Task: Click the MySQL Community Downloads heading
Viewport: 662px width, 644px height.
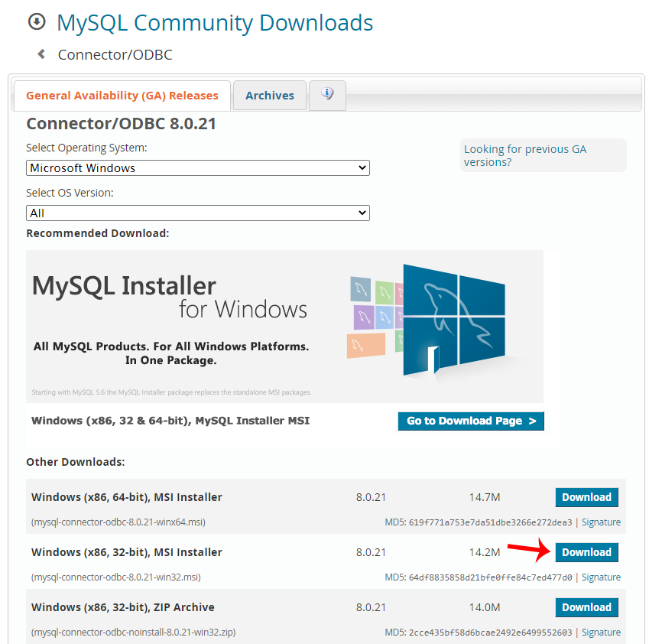Action: tap(215, 23)
